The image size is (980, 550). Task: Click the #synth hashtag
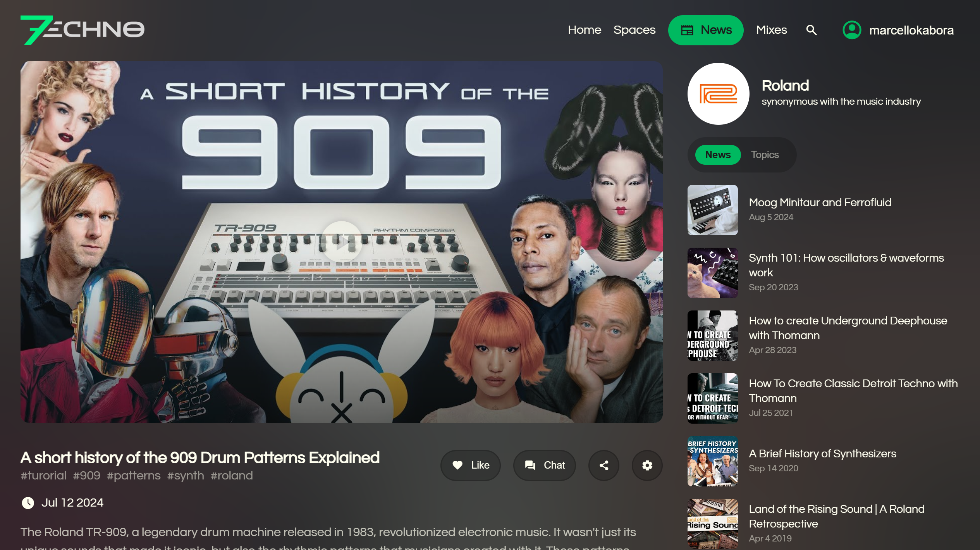[185, 476]
